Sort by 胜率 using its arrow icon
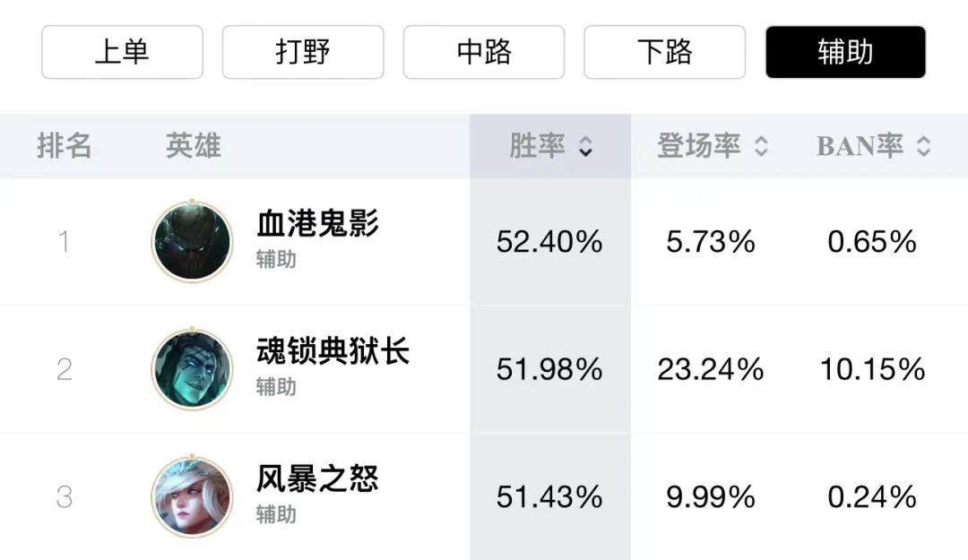 coord(585,146)
